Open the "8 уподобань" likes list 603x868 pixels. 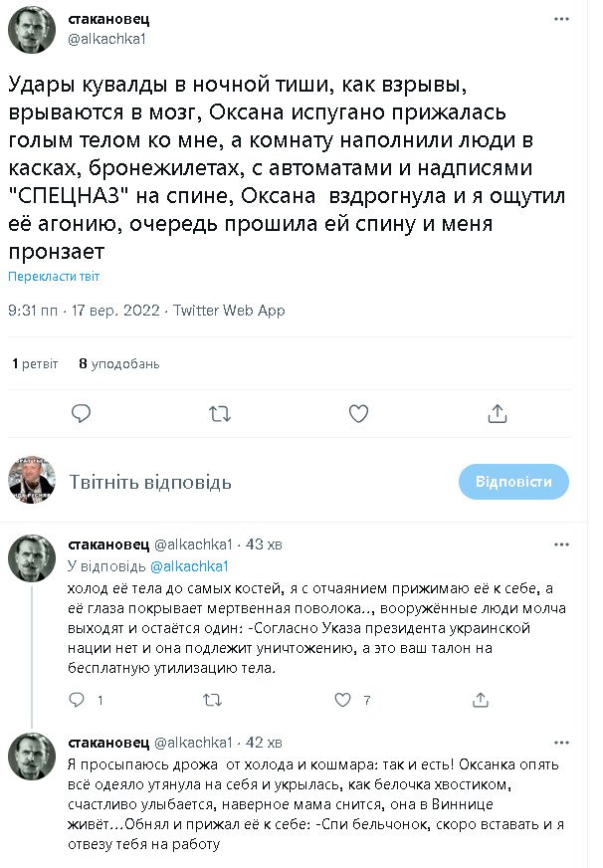click(x=119, y=363)
